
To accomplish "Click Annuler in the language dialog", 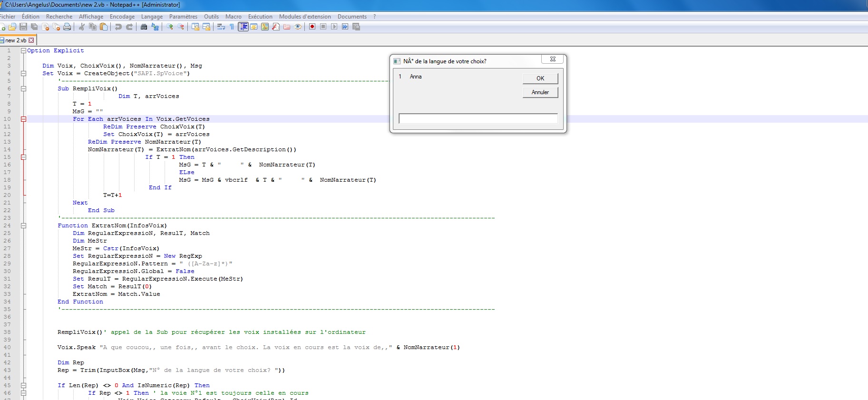I will [540, 92].
